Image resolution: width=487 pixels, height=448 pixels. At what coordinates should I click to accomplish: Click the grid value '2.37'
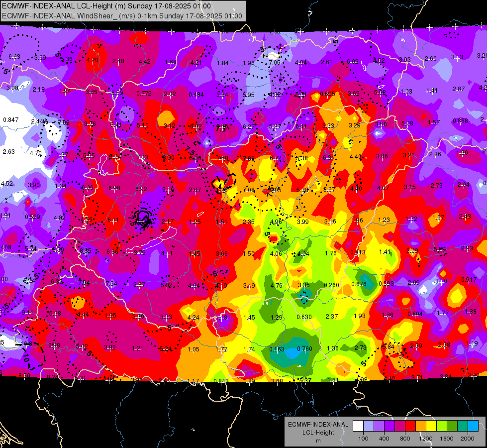point(332,317)
